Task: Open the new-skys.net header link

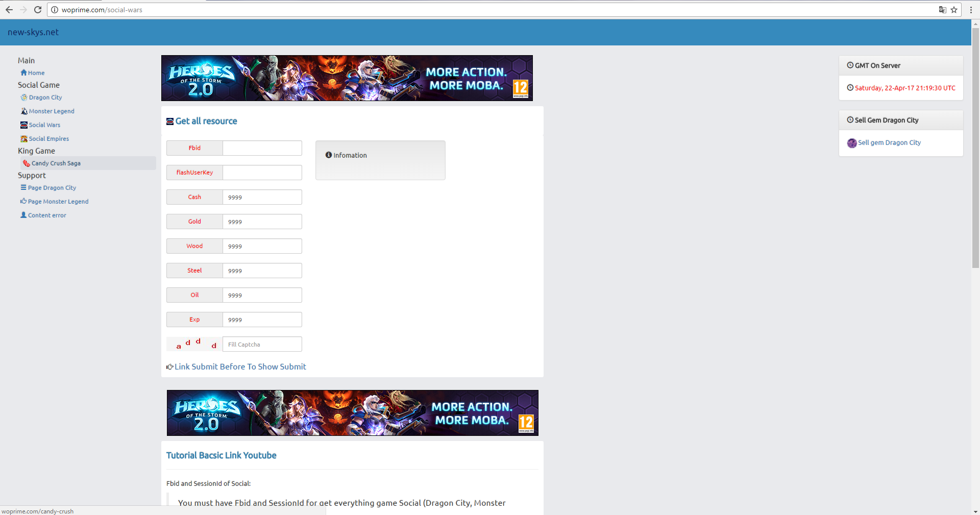Action: pos(33,32)
